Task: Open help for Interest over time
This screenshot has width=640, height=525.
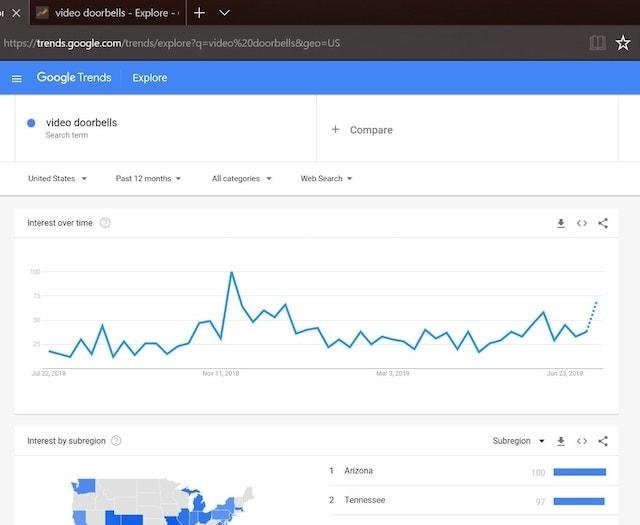Action: (105, 223)
